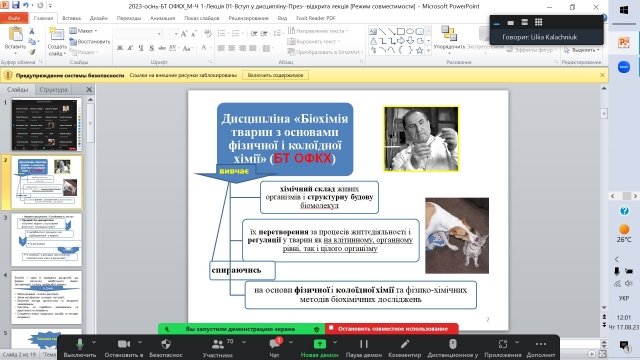Open the Zoom Чат (Chat) panel

pyautogui.click(x=275, y=348)
